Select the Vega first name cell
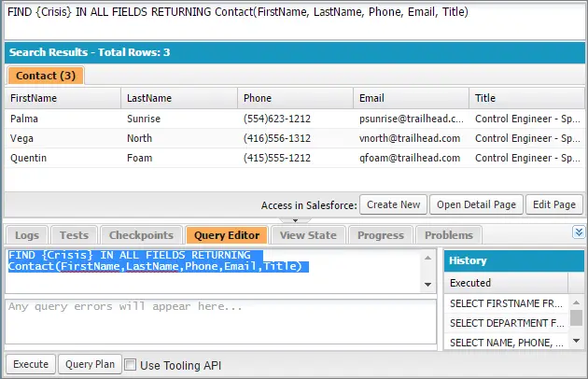The width and height of the screenshot is (588, 379). (x=63, y=138)
